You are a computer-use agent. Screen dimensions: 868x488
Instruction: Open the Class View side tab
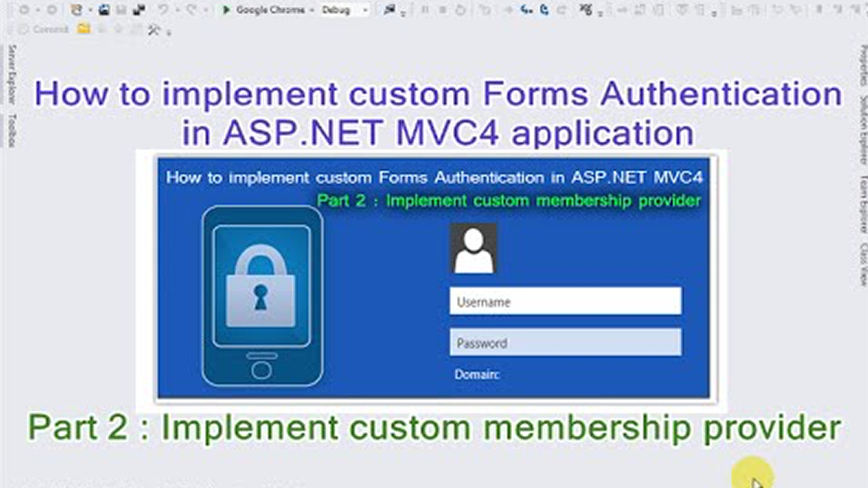(x=862, y=264)
